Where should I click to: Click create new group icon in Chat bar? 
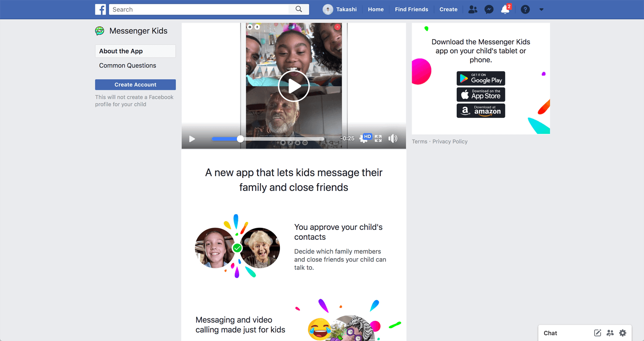click(x=610, y=333)
